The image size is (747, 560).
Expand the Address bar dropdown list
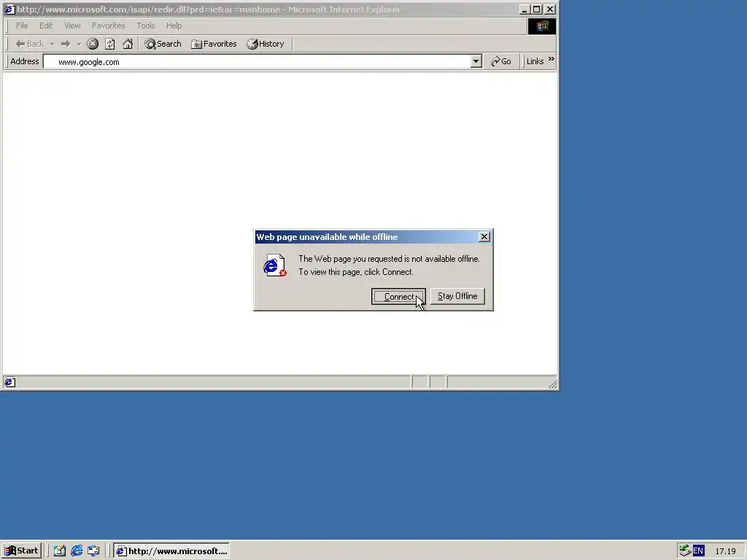(x=476, y=61)
